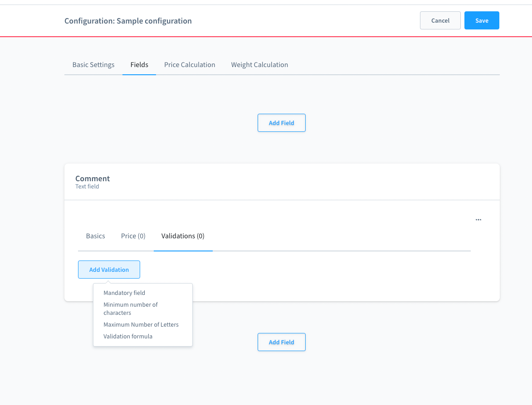The width and height of the screenshot is (532, 405).
Task: Click the Save button
Action: click(x=481, y=20)
